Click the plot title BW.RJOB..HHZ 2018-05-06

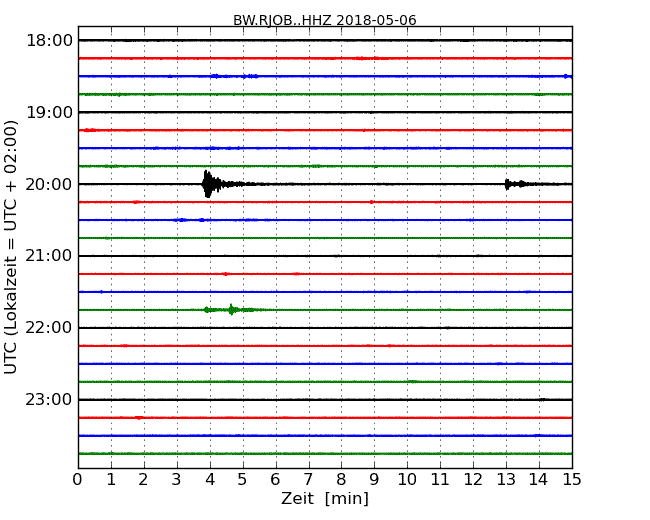pyautogui.click(x=325, y=20)
